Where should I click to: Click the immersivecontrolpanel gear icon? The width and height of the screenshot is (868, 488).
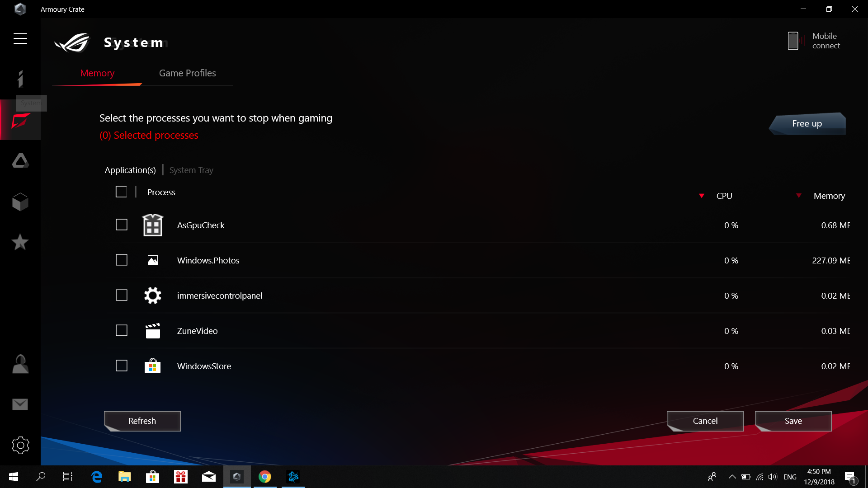click(x=153, y=296)
